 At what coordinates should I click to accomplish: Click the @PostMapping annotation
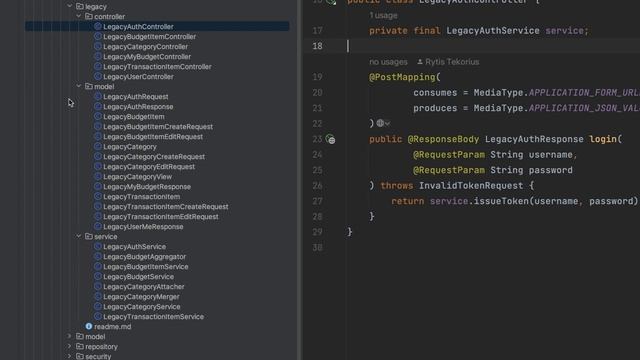point(402,77)
